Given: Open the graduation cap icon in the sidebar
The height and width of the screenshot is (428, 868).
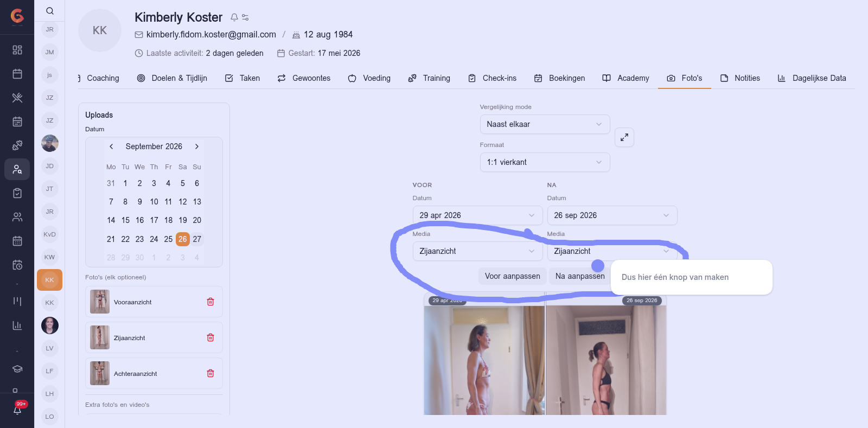Looking at the screenshot, I should (x=17, y=369).
